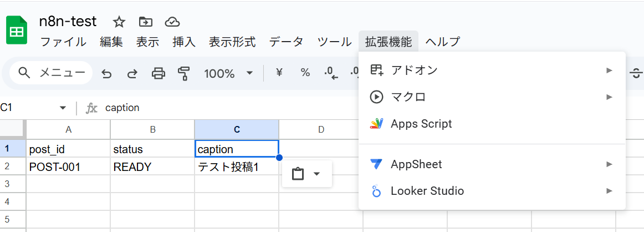The image size is (644, 232).
Task: Select cell containing POST-001
Action: (x=69, y=166)
